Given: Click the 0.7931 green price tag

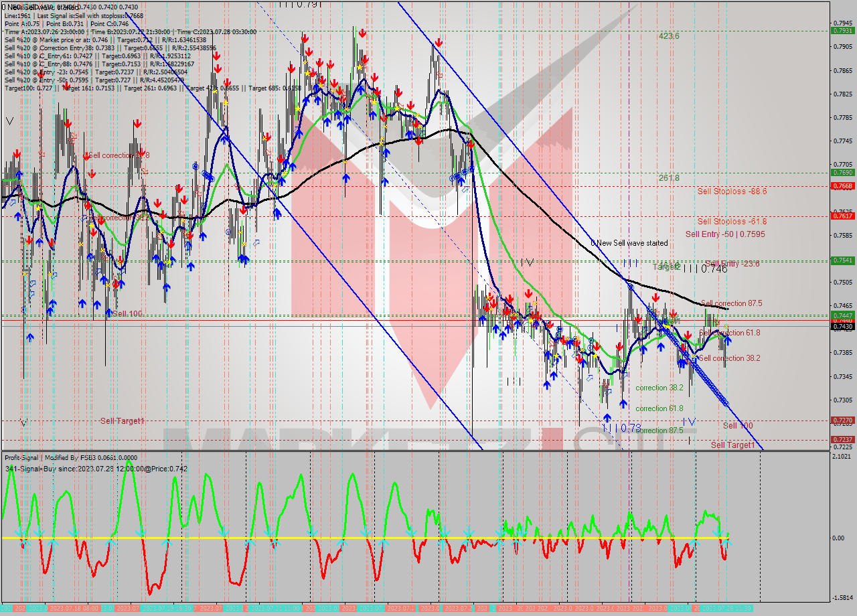Looking at the screenshot, I should 842,31.
